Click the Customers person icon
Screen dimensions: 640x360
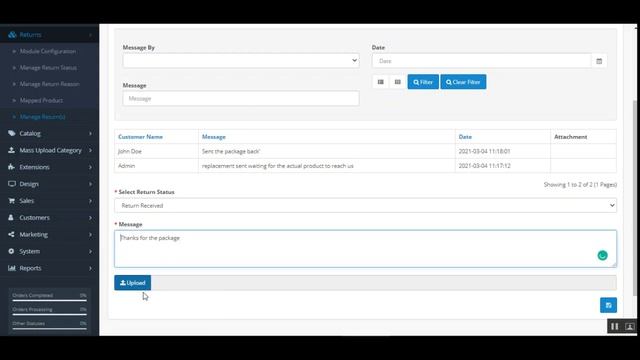pos(11,218)
